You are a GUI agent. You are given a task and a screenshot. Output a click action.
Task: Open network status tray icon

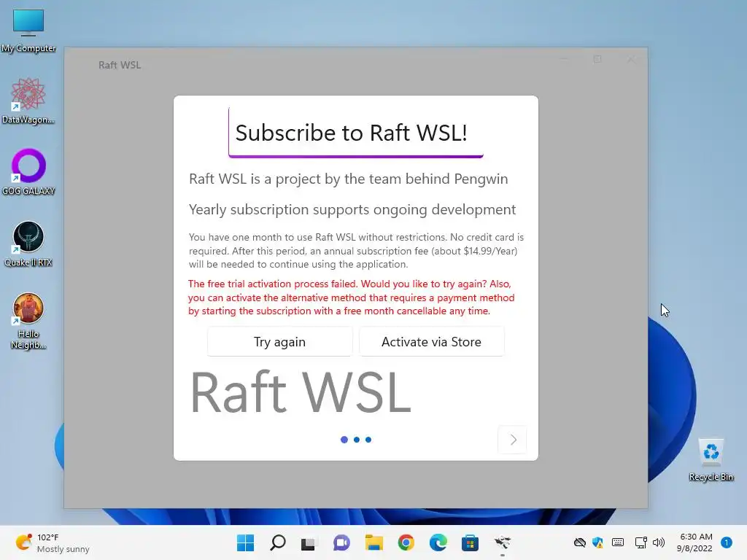pos(640,542)
